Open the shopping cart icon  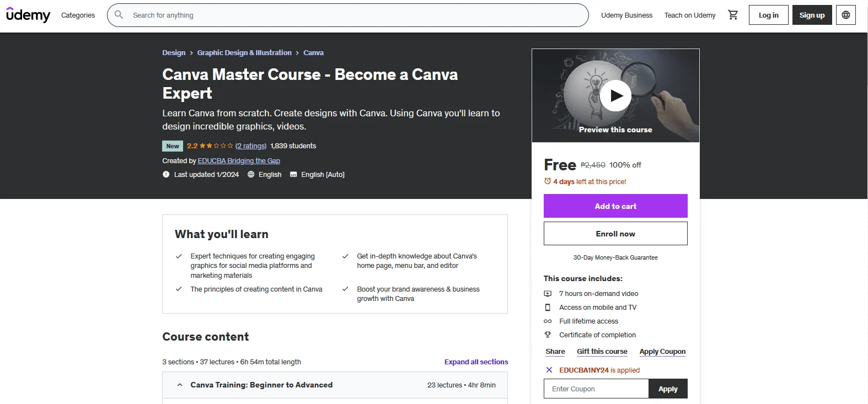click(733, 15)
